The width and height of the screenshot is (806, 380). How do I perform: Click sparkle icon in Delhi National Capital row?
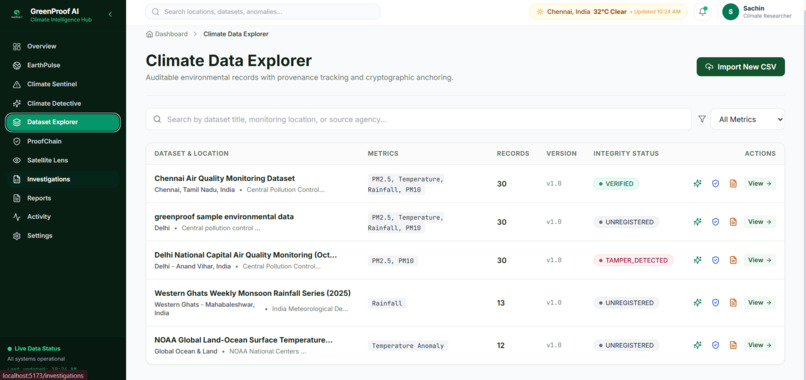click(x=697, y=260)
